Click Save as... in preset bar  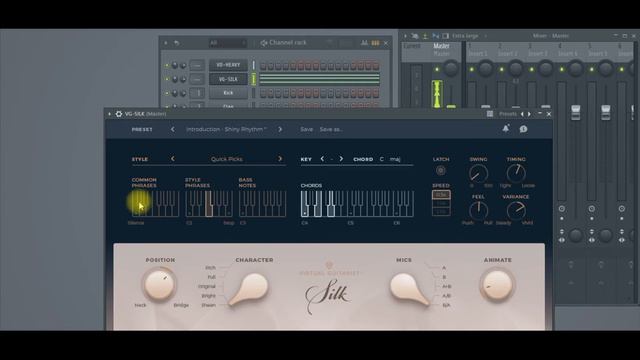tap(331, 129)
